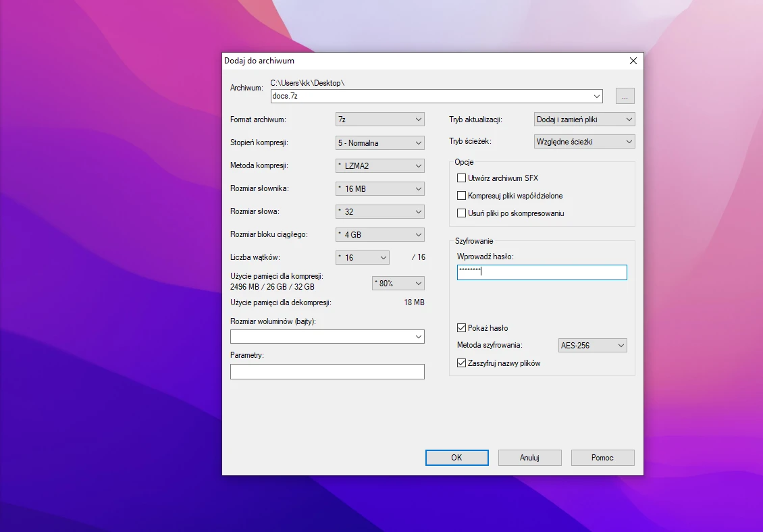
Task: Enable Utwórz archiwum SFX checkbox
Action: pos(462,178)
